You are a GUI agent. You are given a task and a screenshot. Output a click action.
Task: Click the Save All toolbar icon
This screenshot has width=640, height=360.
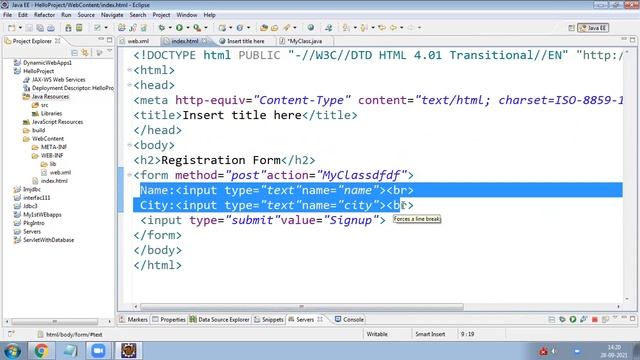[x=40, y=28]
